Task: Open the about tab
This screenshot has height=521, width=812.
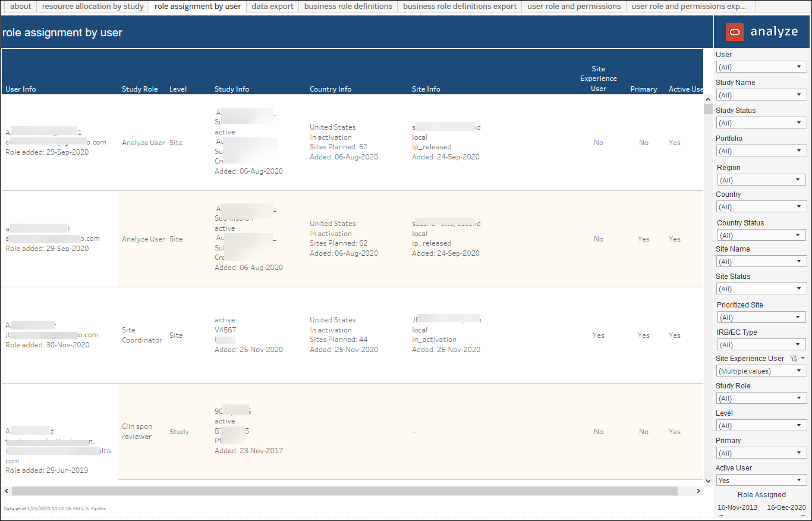Action: pos(21,7)
